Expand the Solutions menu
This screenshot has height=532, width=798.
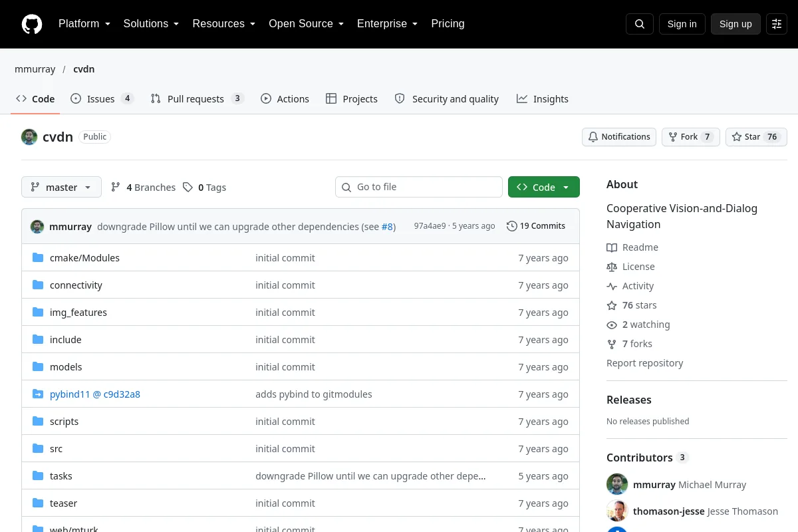pos(151,24)
